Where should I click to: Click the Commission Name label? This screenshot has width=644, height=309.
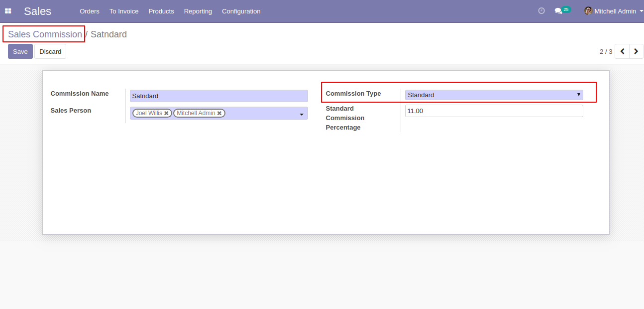pos(80,94)
